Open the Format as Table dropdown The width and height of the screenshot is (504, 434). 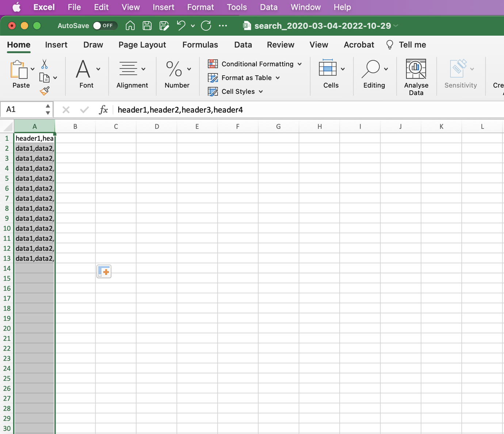tap(244, 78)
